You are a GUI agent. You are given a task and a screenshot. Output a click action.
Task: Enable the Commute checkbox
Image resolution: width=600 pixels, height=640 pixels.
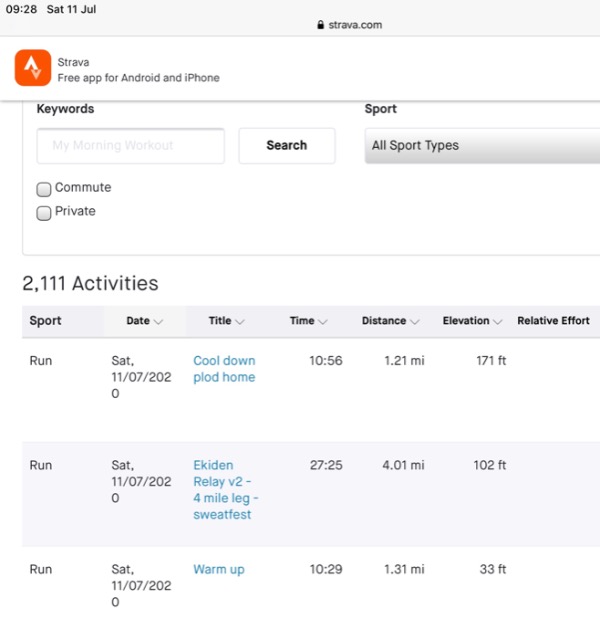tap(44, 189)
